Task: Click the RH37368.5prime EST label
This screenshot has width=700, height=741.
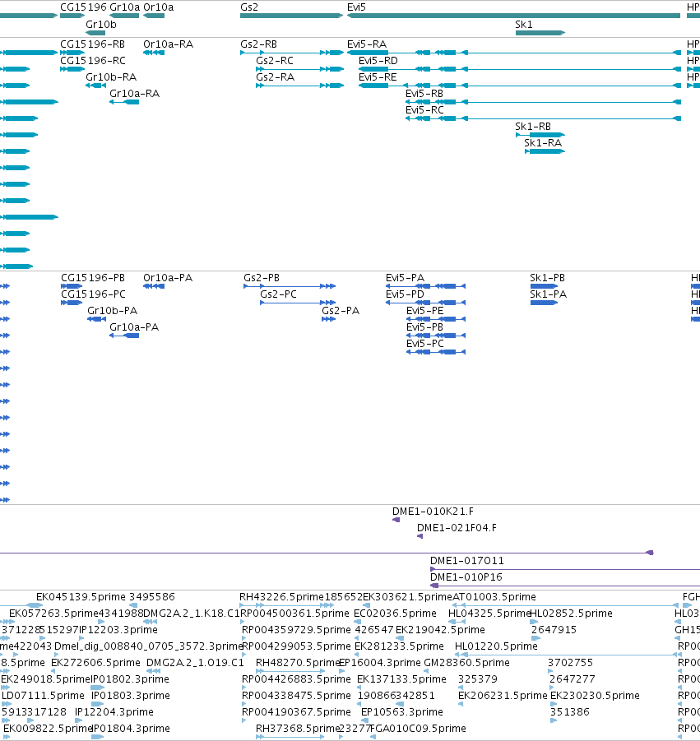Action: click(x=298, y=729)
